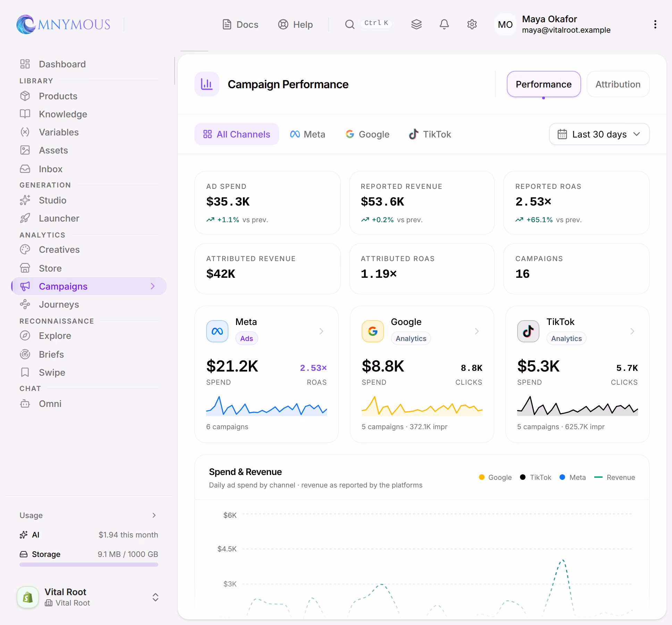Switch to the Attribution tab
The height and width of the screenshot is (625, 672).
[618, 84]
